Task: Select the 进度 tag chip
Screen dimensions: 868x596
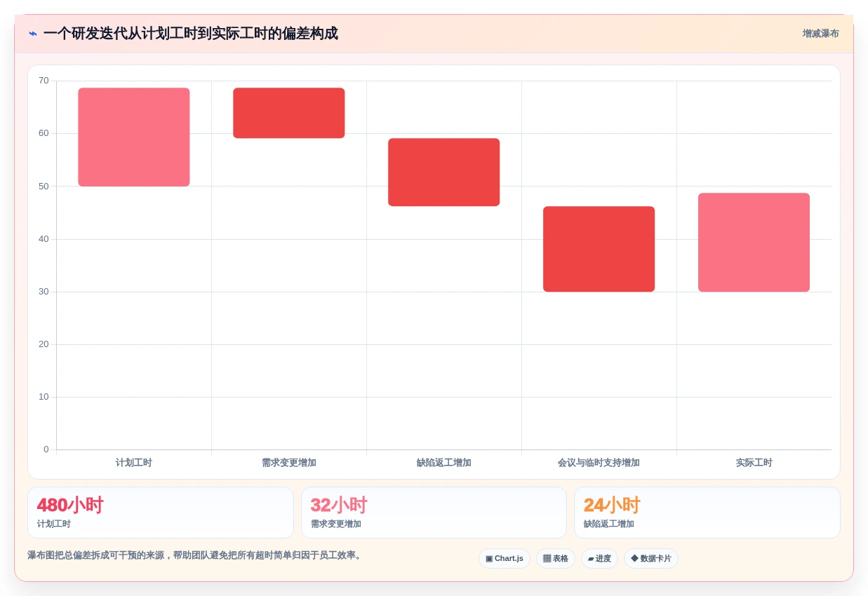Action: pos(599,559)
